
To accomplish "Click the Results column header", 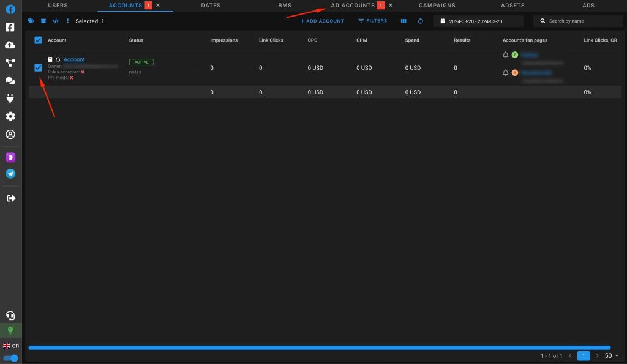I will coord(462,40).
